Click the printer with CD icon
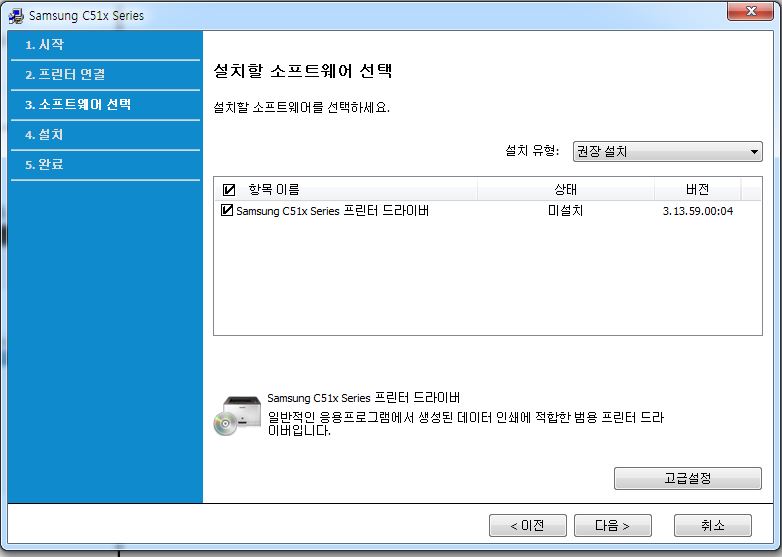The image size is (782, 557). (238, 415)
